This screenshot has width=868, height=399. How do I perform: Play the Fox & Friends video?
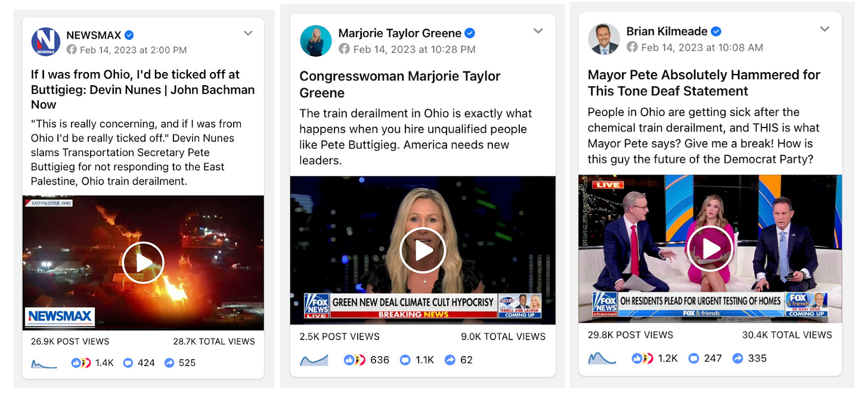pyautogui.click(x=710, y=248)
